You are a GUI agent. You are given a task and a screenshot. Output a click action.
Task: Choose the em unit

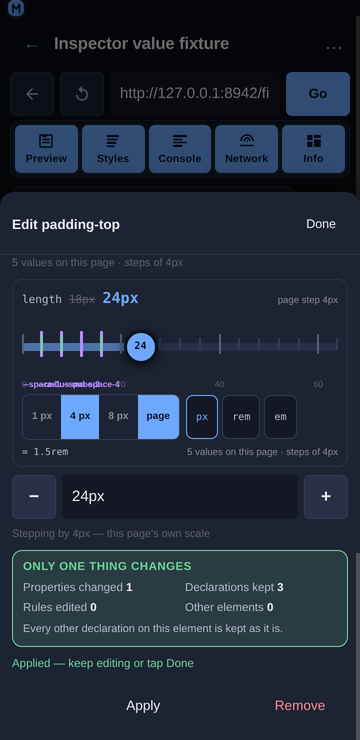(280, 417)
